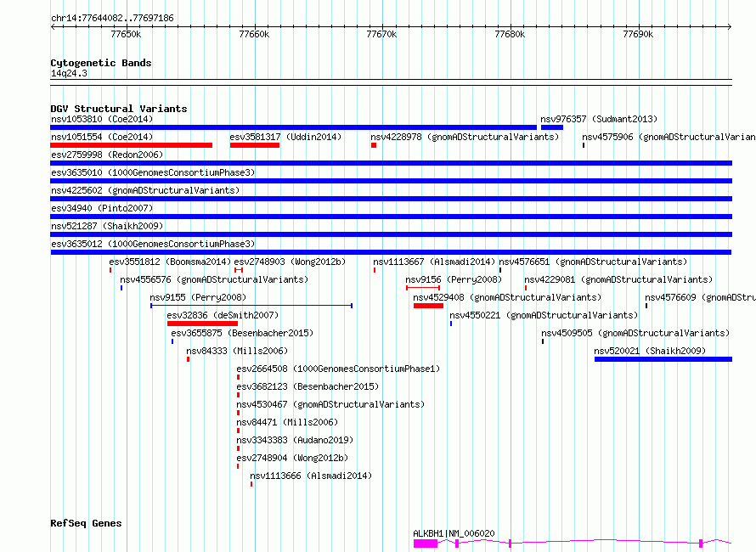Viewport: 756px width, 552px height.
Task: Click nsv4529408 gnomAD variant label
Action: coord(507,297)
